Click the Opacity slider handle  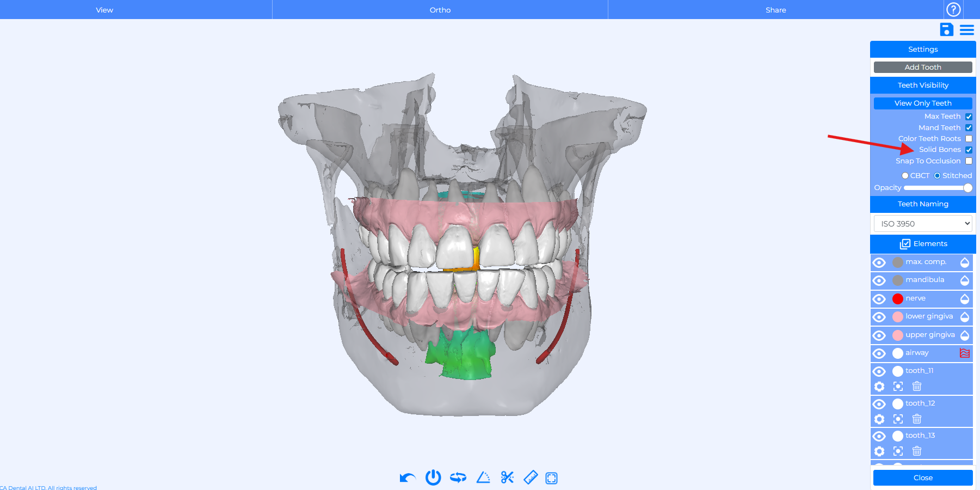click(967, 188)
